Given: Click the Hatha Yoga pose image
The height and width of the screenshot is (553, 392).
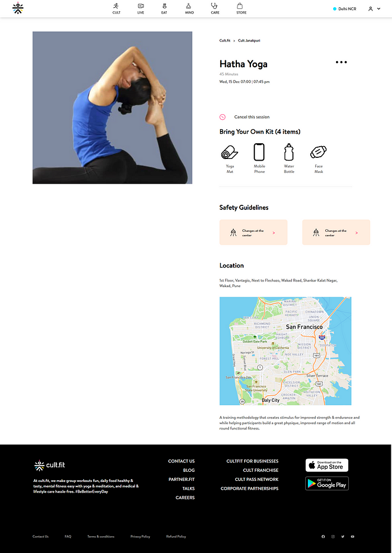Looking at the screenshot, I should [112, 107].
